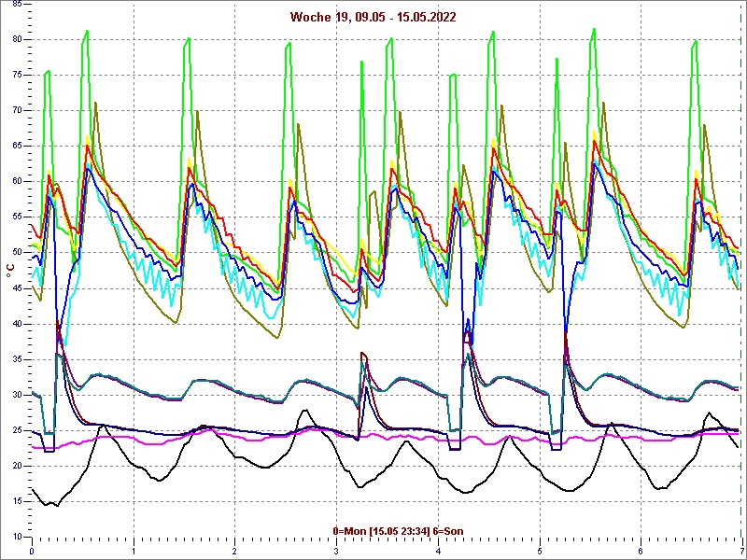Screen dimensions: 747x560
Task: Click the temperature axis label 75
Action: point(17,76)
